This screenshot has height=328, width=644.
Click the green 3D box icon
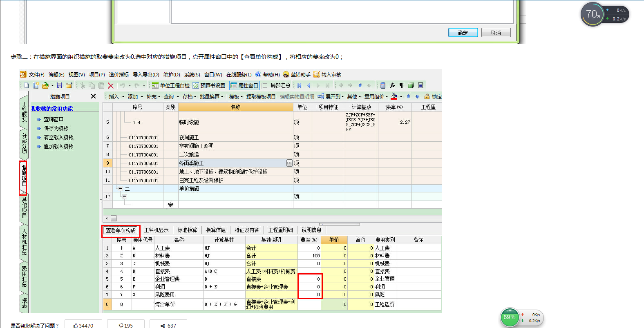click(411, 85)
